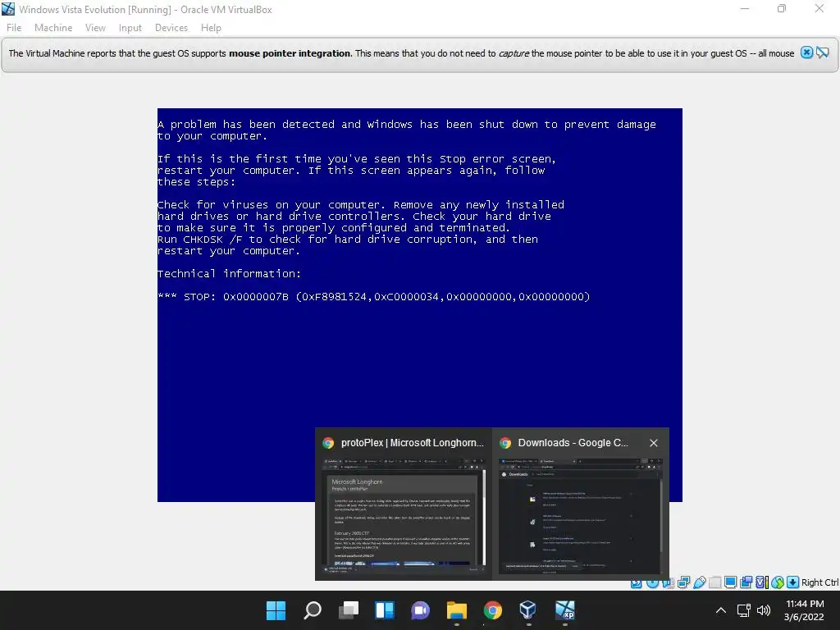The image size is (840, 630).
Task: Click the shared folders status icon
Action: click(x=715, y=582)
